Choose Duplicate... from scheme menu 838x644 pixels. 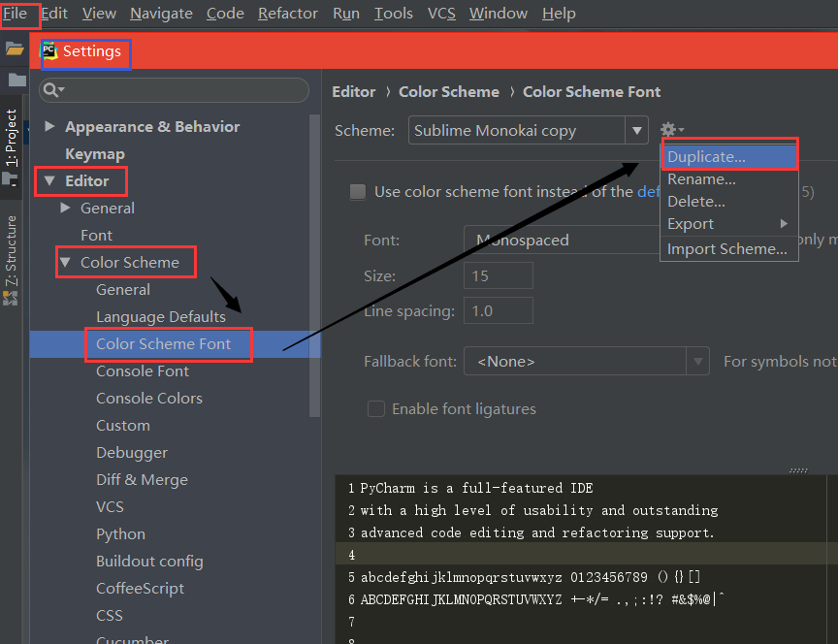729,156
